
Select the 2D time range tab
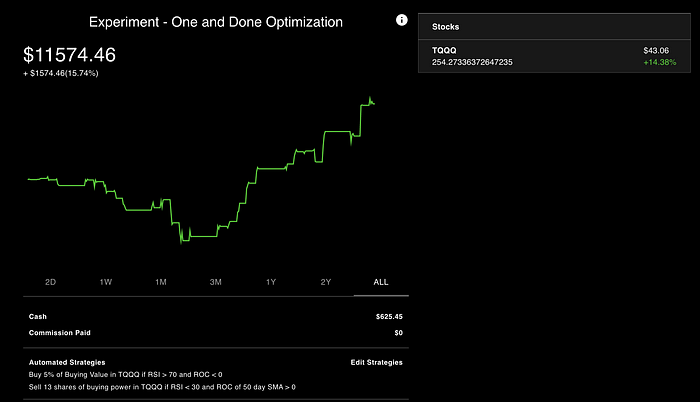point(50,282)
